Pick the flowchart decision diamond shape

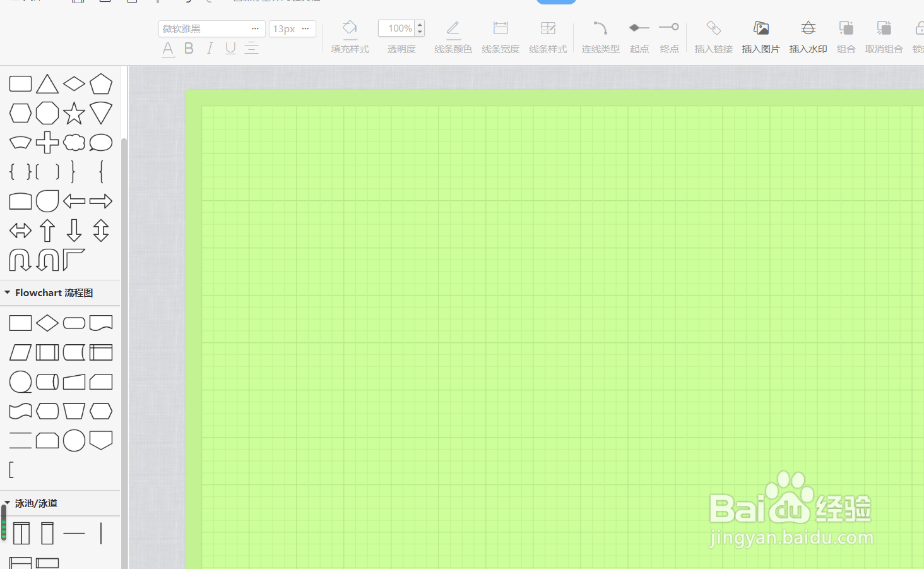(47, 323)
